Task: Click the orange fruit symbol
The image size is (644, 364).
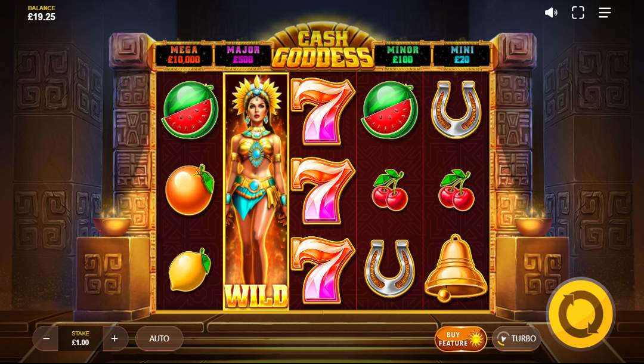Action: 190,189
